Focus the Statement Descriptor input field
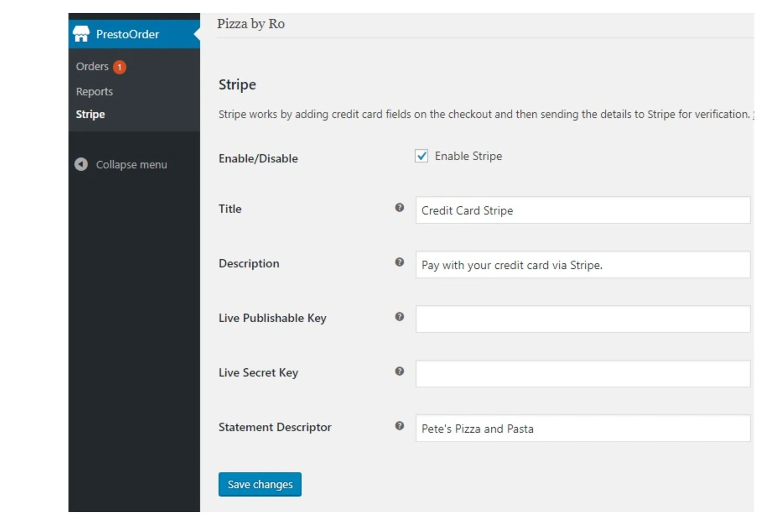This screenshot has width=776, height=532. pos(583,428)
